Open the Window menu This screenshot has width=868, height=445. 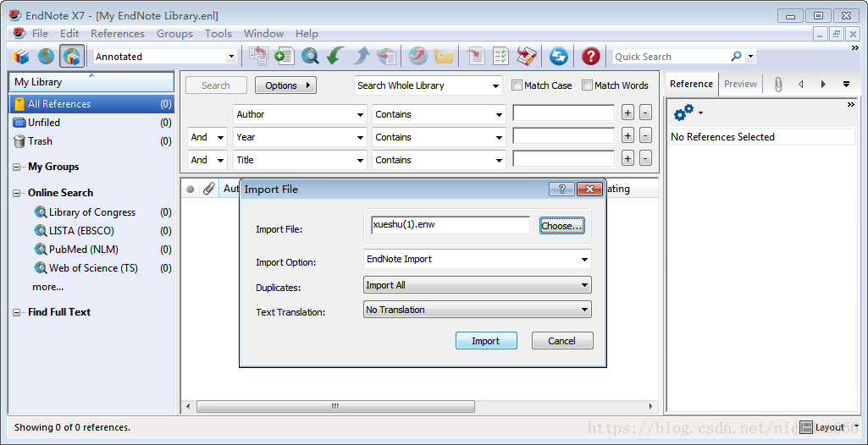pyautogui.click(x=263, y=34)
